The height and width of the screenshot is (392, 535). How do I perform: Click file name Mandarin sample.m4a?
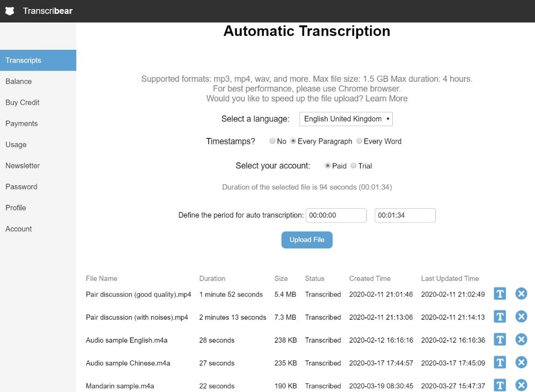click(x=120, y=386)
